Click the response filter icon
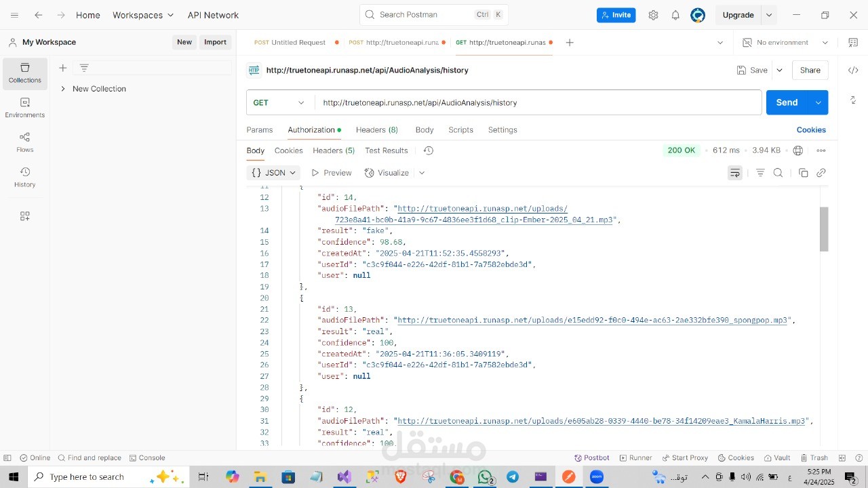 760,173
